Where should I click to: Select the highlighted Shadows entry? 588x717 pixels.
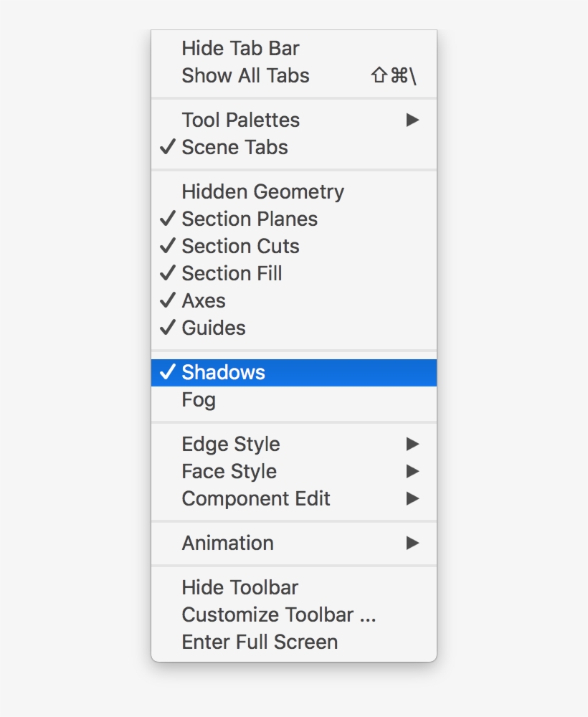(x=223, y=371)
